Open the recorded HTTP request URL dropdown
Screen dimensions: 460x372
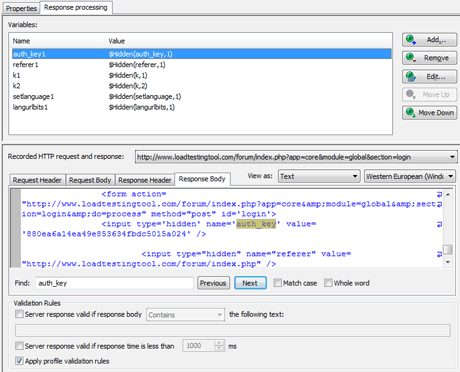[x=295, y=157]
